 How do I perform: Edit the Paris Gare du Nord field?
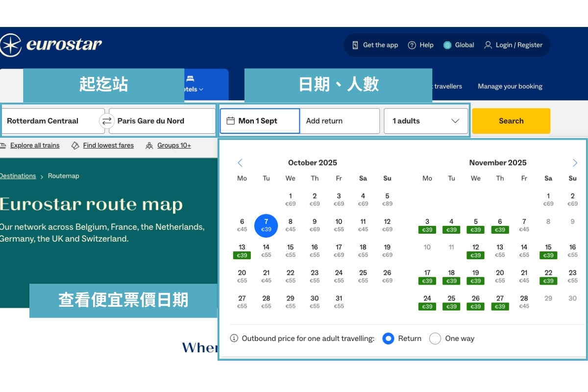pos(162,121)
